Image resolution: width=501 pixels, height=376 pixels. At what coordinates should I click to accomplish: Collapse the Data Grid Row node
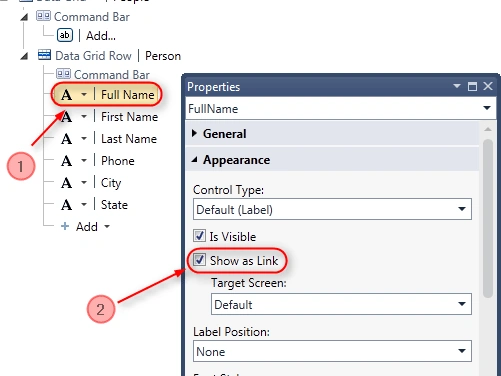24,56
